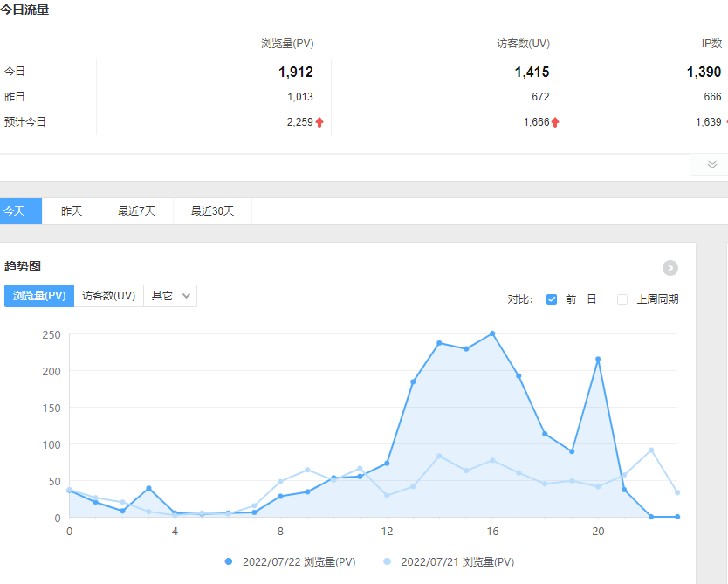Click the 今日流量 heading
Screen dimensions: 728x584
pos(24,10)
